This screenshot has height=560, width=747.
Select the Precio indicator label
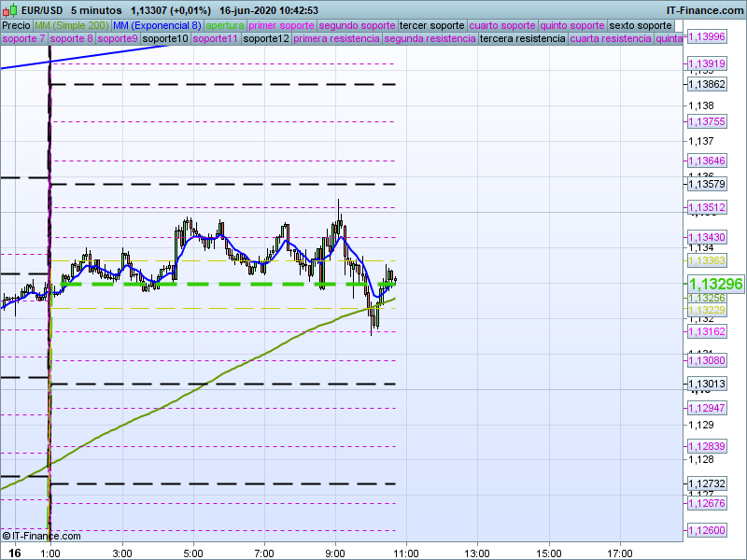click(x=16, y=25)
